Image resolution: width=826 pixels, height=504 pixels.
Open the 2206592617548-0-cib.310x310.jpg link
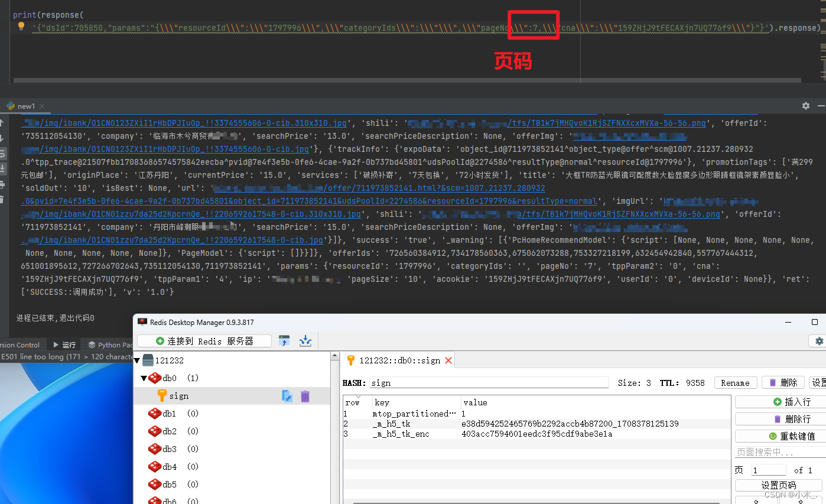[191, 214]
